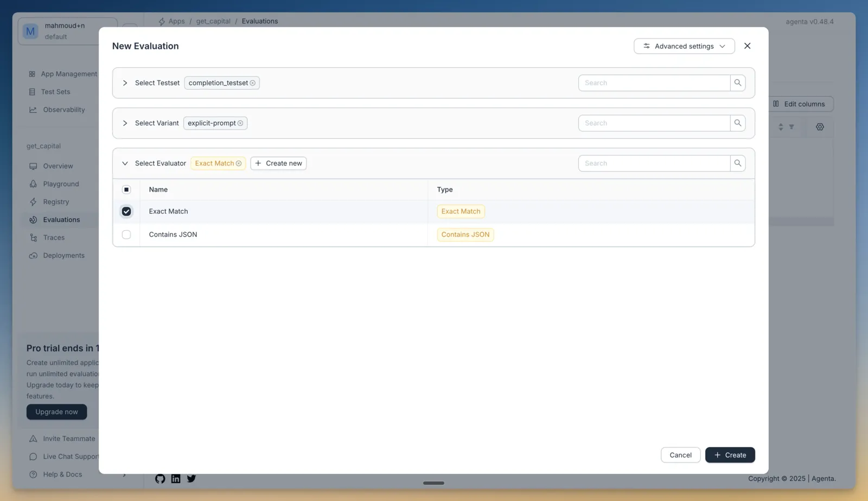Check the Contains JSON evaluator checkbox
Screen dimensions: 868x501
coord(126,234)
